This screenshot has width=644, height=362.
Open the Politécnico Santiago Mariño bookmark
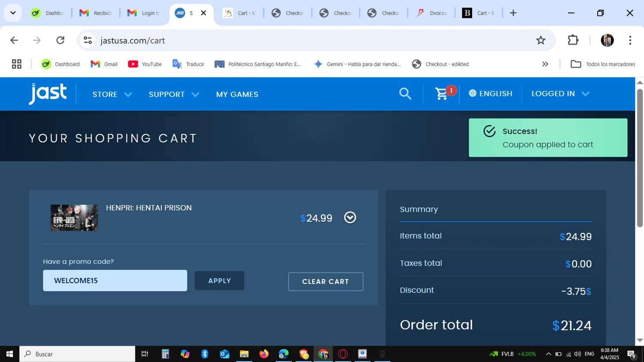(x=258, y=64)
